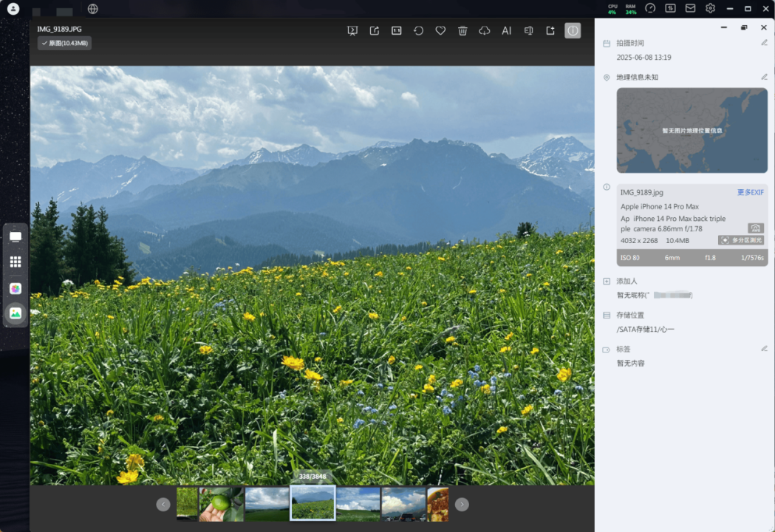Click the map location preview
The image size is (775, 532).
coord(692,130)
